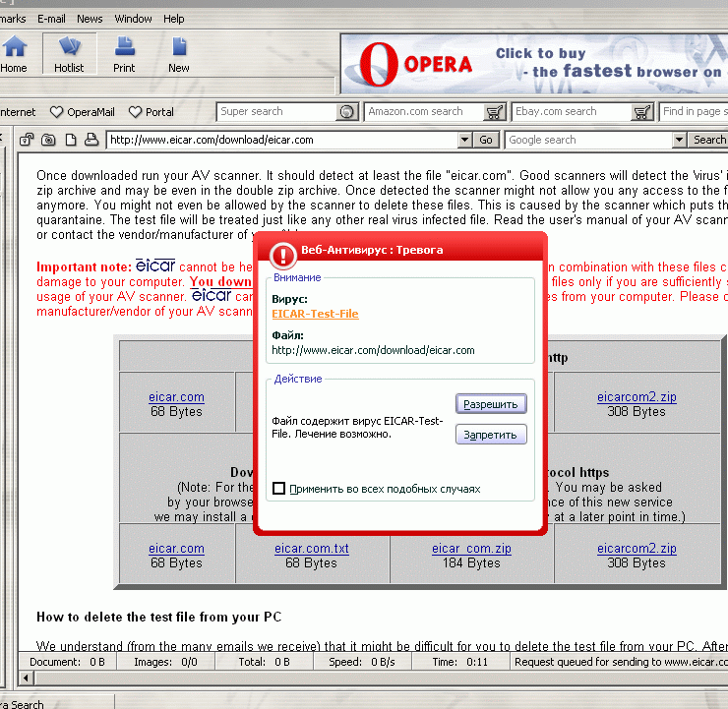Open the address bar URL dropdown
The height and width of the screenshot is (709, 728).
pos(464,140)
